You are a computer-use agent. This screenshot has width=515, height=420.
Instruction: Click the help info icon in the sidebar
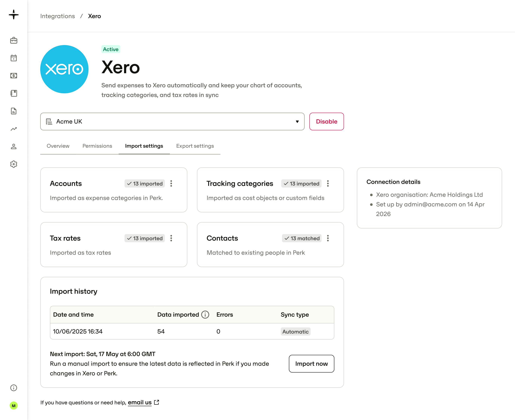pyautogui.click(x=13, y=388)
